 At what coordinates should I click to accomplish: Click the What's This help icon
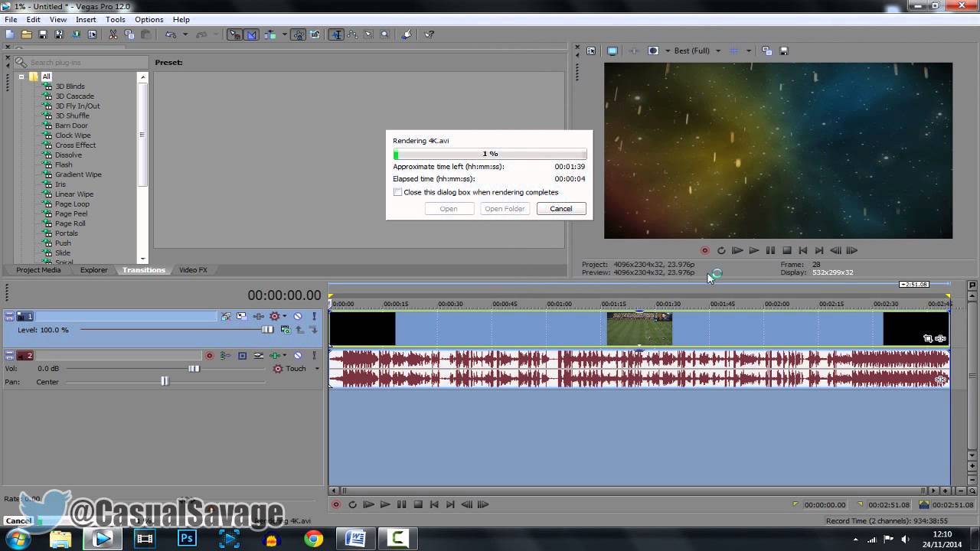point(430,34)
